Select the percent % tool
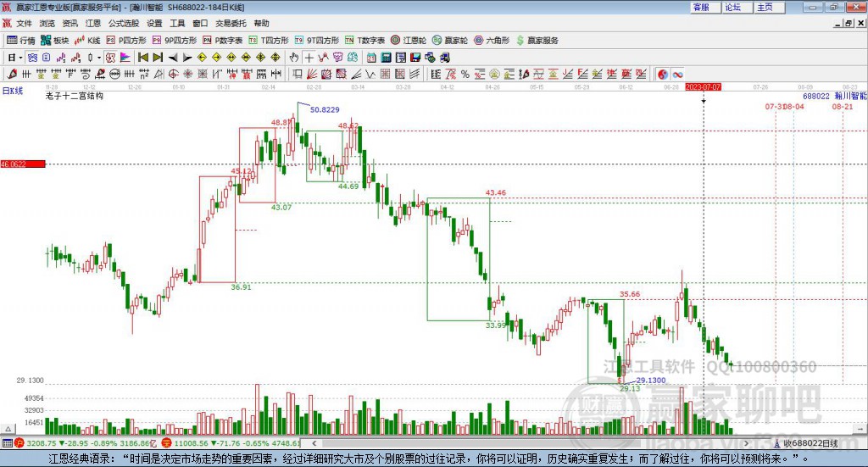 (465, 74)
